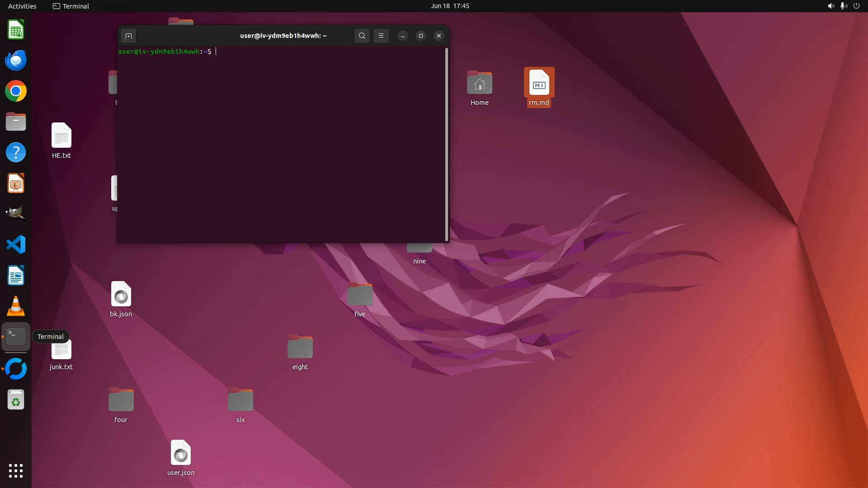This screenshot has width=868, height=488.
Task: Click the power icon in system tray
Action: [x=856, y=6]
